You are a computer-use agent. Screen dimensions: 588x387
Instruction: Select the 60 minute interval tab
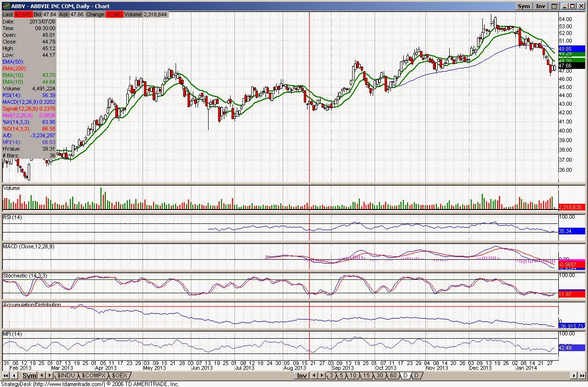coord(393,376)
